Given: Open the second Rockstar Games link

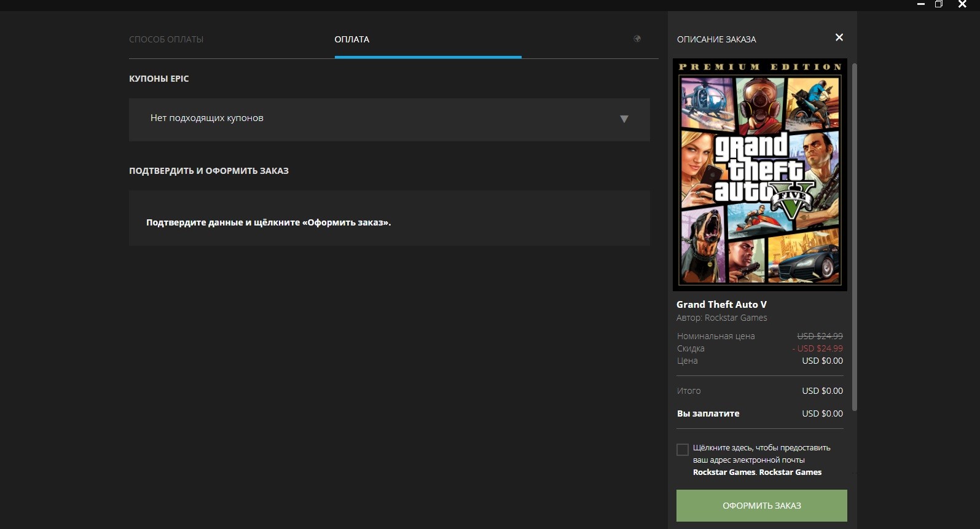Looking at the screenshot, I should click(790, 472).
